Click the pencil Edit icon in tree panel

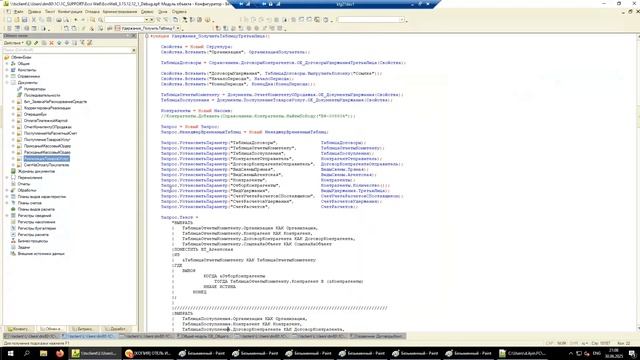[36, 43]
